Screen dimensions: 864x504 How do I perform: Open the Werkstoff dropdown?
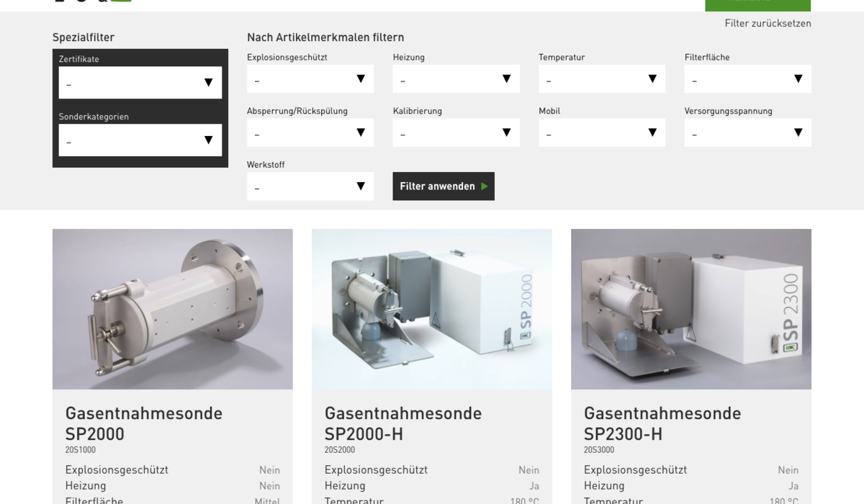[x=310, y=186]
